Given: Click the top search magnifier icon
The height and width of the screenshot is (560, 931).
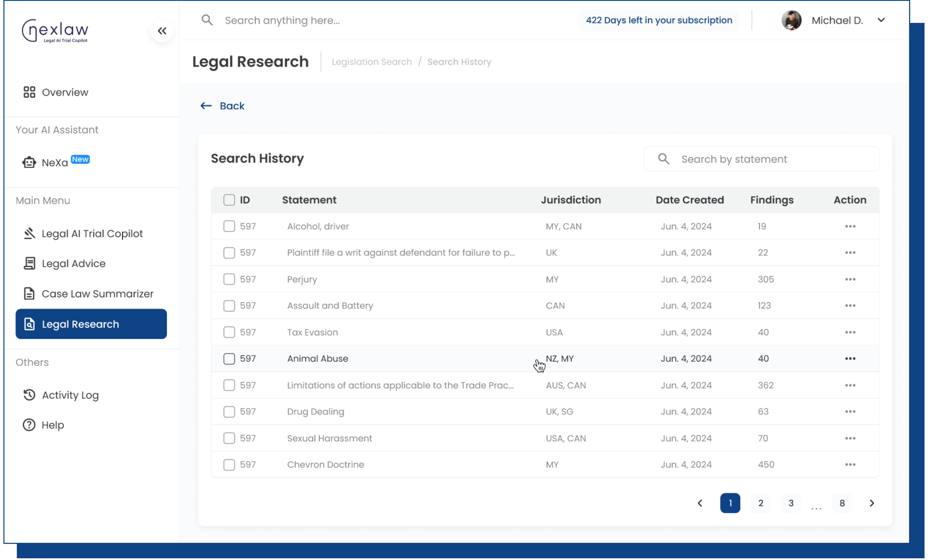Looking at the screenshot, I should pyautogui.click(x=207, y=20).
